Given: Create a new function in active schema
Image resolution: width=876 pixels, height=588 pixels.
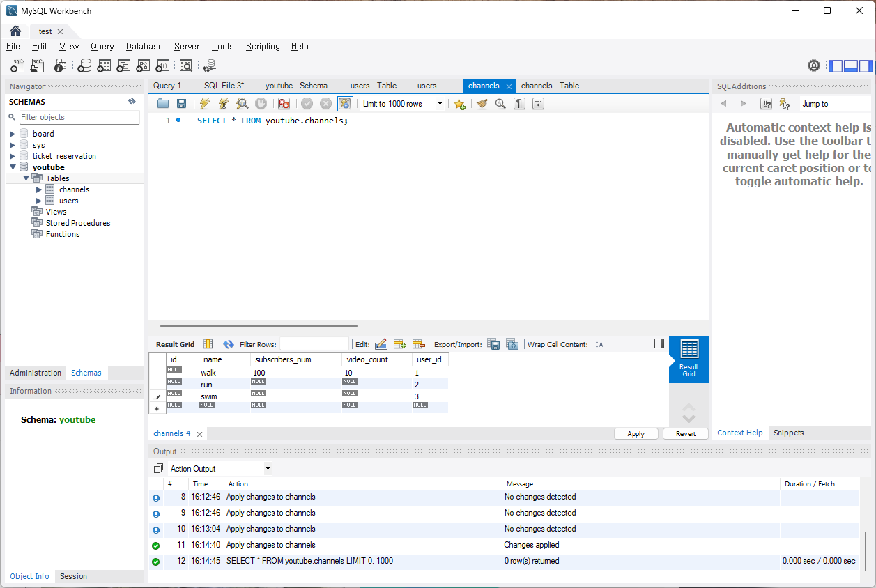Looking at the screenshot, I should click(162, 65).
